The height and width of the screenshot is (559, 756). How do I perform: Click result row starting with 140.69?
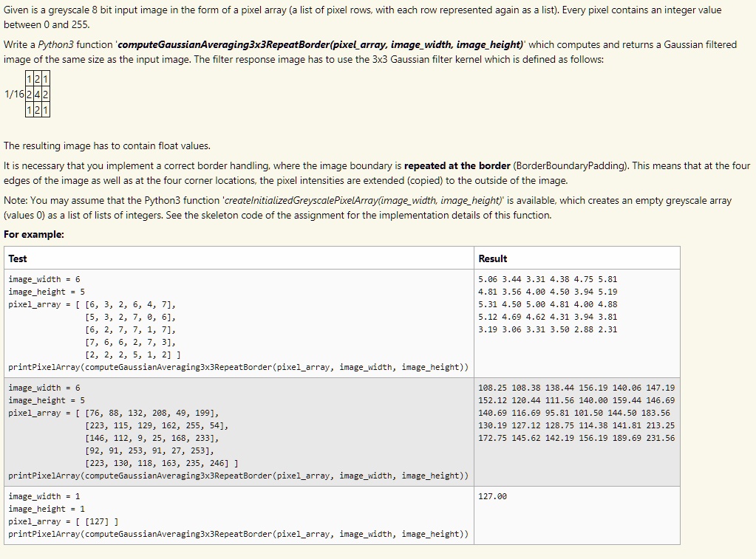(x=574, y=413)
